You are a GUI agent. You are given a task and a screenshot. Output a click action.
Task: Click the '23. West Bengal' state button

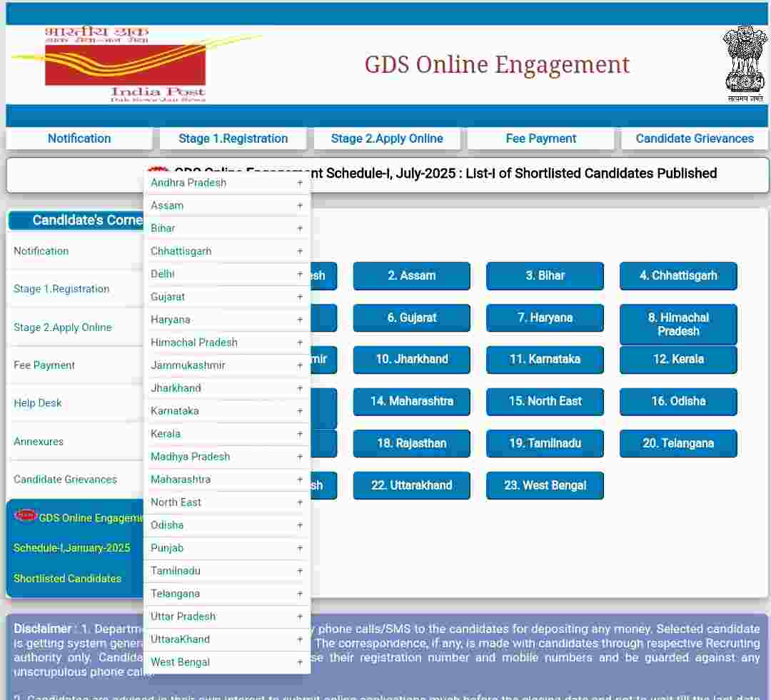pyautogui.click(x=545, y=486)
